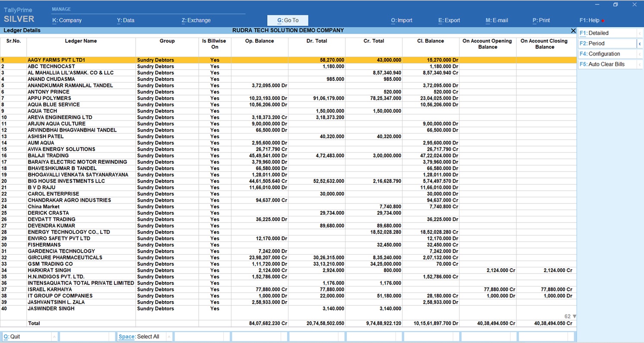Expand the caret beside Space: Select All

click(x=169, y=337)
